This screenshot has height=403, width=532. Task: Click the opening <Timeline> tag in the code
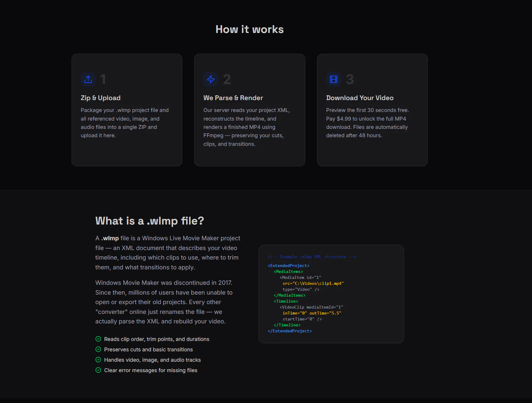[x=286, y=301]
